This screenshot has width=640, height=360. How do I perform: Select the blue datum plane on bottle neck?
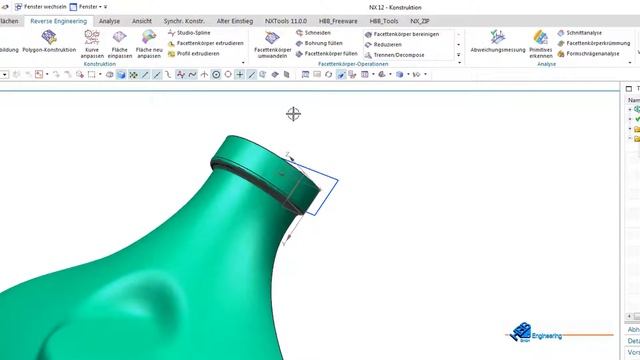click(x=327, y=189)
